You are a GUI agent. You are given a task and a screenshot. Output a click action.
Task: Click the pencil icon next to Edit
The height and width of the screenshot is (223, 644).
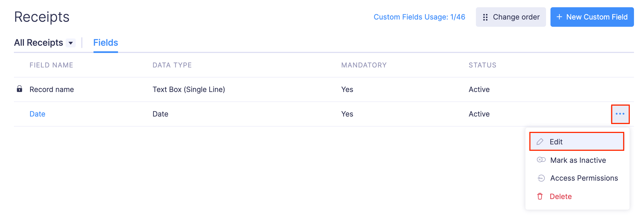(540, 142)
